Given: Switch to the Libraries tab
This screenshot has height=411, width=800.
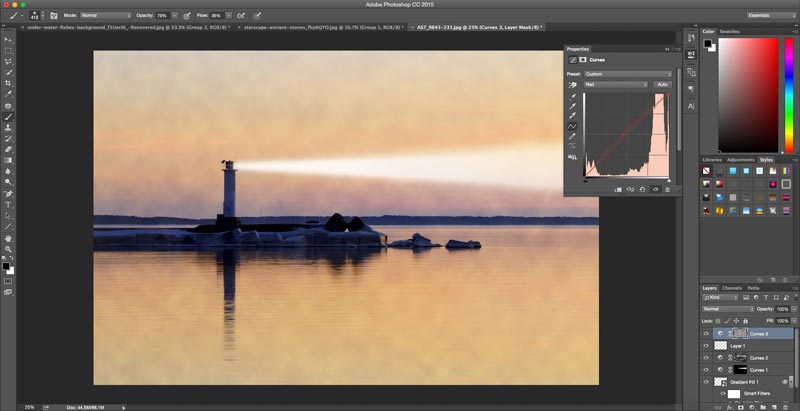Looking at the screenshot, I should tap(712, 160).
